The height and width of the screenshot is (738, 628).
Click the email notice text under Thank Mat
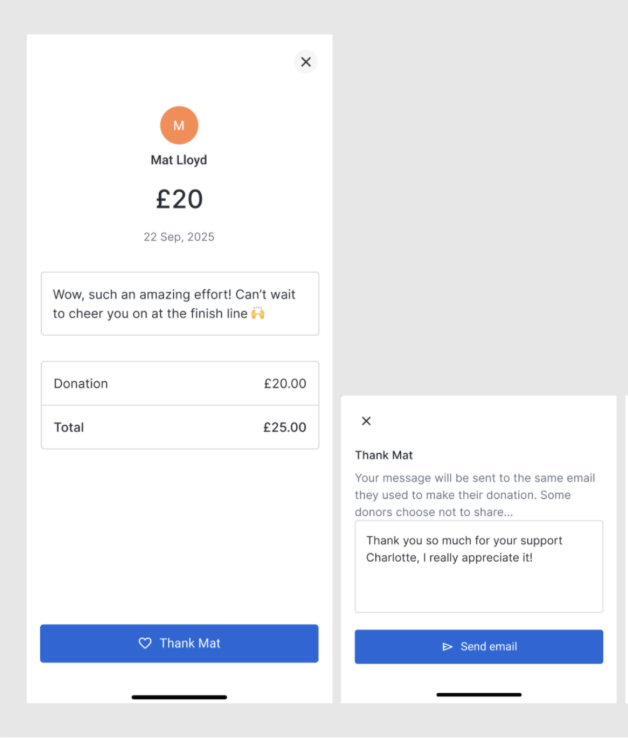tap(477, 495)
